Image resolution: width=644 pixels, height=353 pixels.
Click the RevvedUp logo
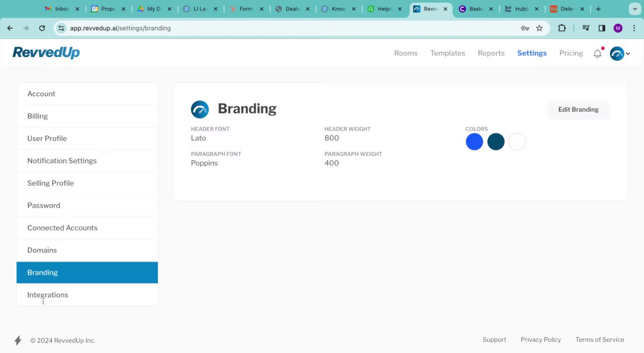(46, 52)
